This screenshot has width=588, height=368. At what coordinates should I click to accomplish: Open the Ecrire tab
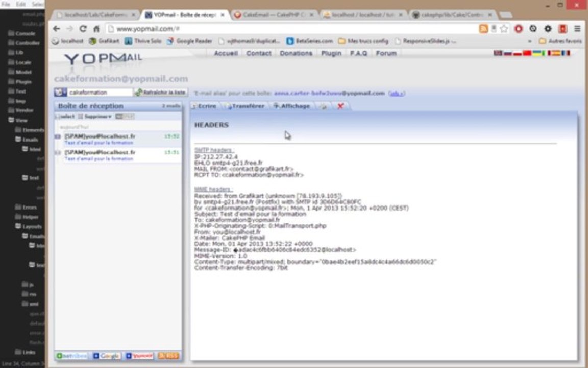pos(204,106)
